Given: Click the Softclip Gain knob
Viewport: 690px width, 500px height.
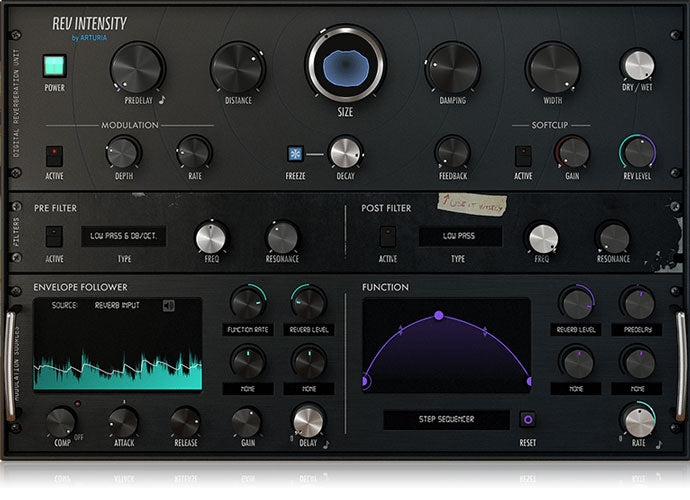Looking at the screenshot, I should click(572, 153).
